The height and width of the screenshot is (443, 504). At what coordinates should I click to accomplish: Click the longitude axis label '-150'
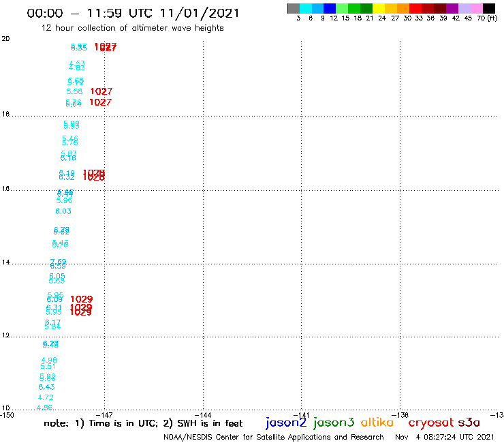(x=7, y=415)
